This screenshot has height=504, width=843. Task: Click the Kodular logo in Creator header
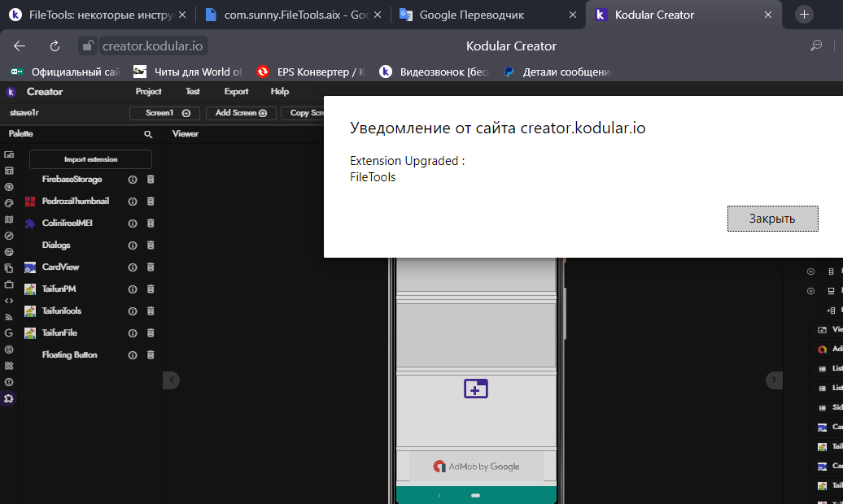coord(11,92)
